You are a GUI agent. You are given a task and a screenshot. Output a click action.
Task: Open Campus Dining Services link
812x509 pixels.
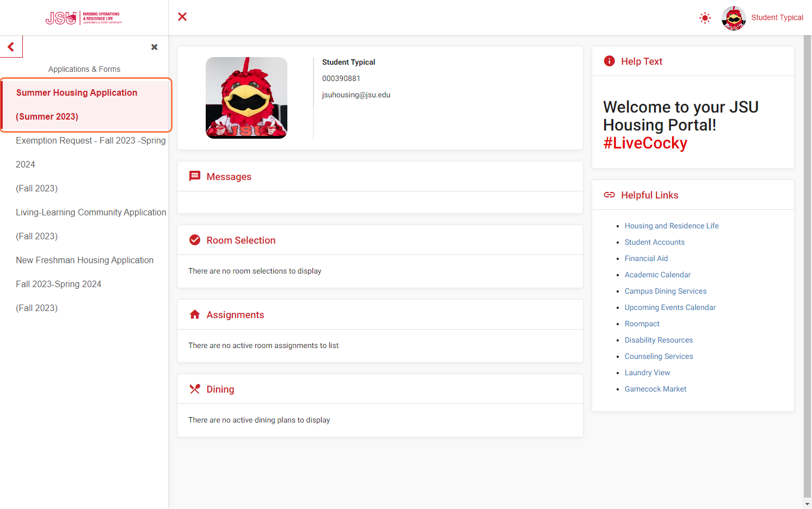(x=666, y=291)
